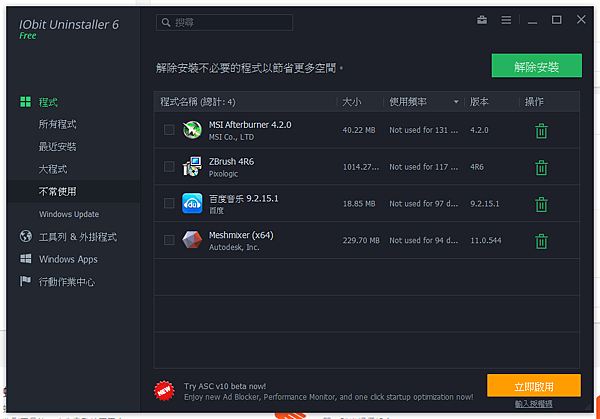
Task: Click the green 解除安裝 button
Action: click(x=536, y=65)
